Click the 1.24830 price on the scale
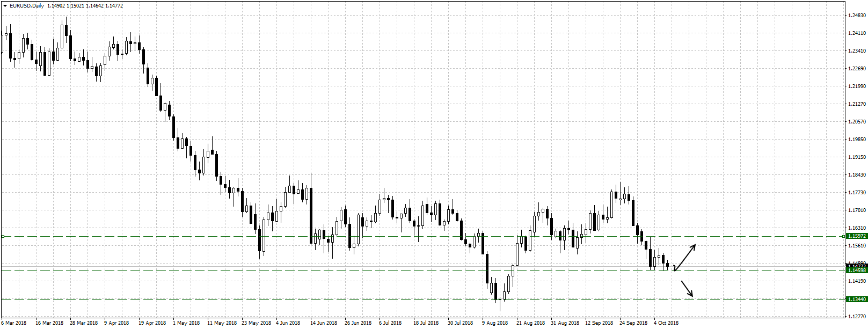The width and height of the screenshot is (868, 329). coord(857,16)
